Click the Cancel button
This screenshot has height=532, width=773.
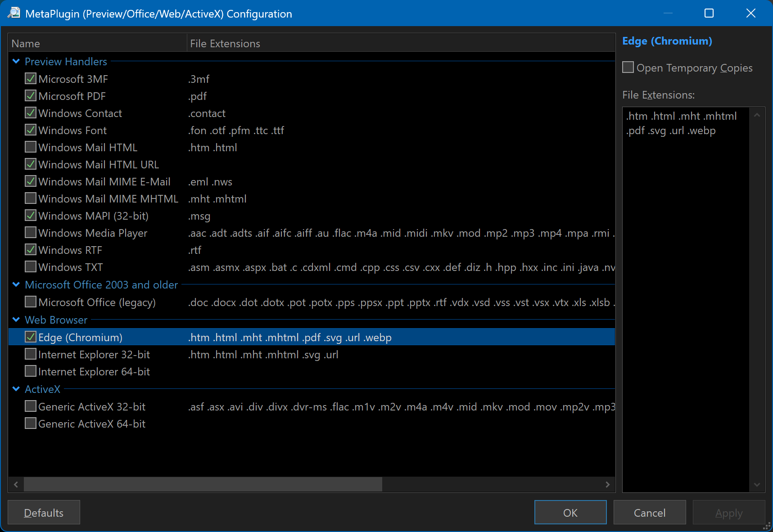coord(650,513)
